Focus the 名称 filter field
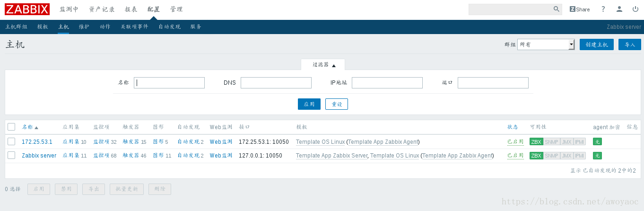The image size is (644, 211). click(169, 83)
